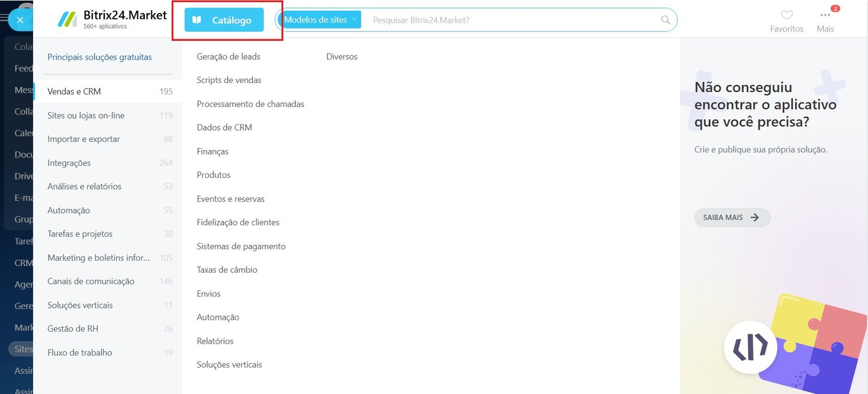Open Drive item in background left menu

[x=23, y=176]
